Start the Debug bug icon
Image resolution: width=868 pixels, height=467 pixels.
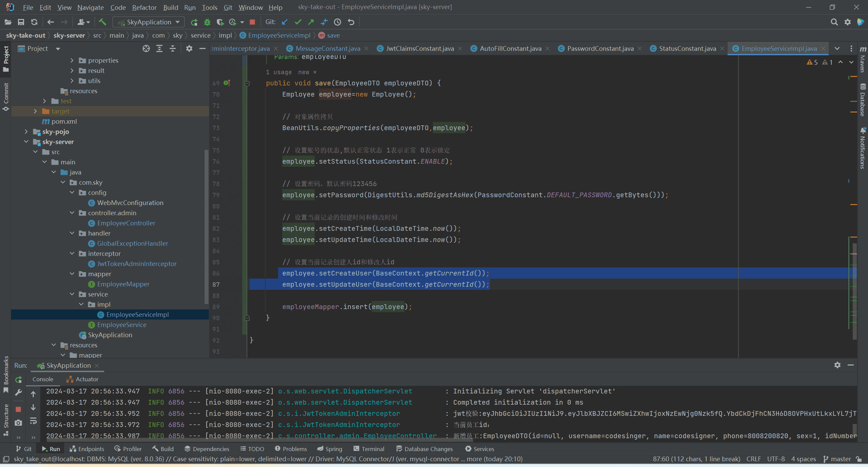click(207, 22)
